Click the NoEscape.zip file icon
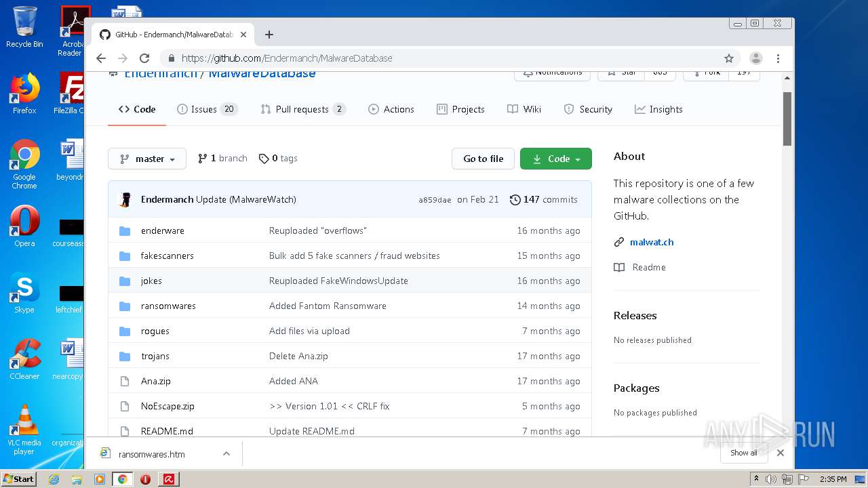This screenshot has width=868, height=488. (125, 406)
